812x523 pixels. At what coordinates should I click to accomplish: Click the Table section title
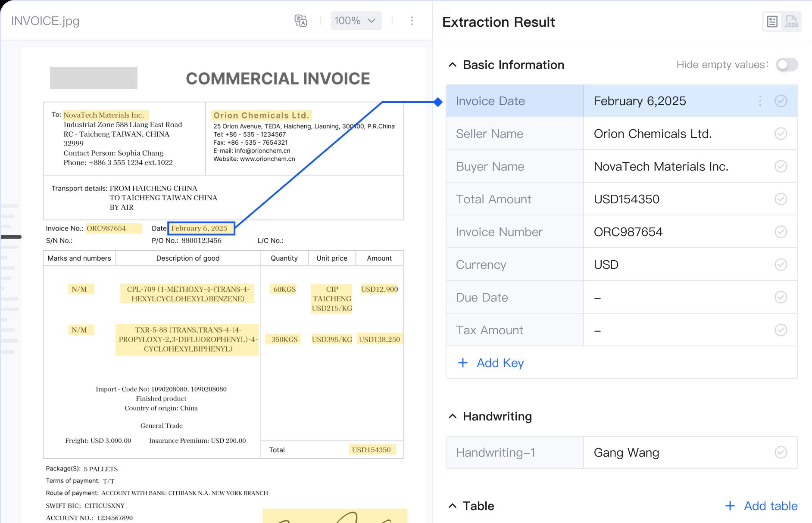pyautogui.click(x=478, y=506)
